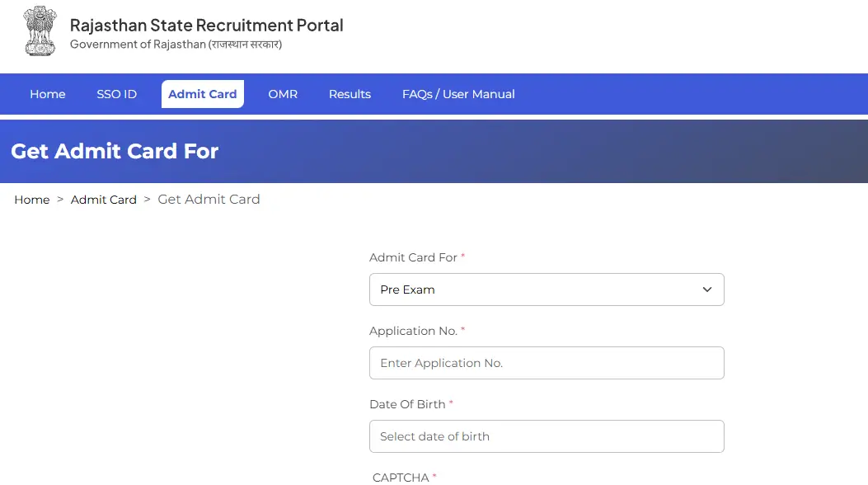The width and height of the screenshot is (868, 485).
Task: Expand the Admit Card For dropdown
Action: pyautogui.click(x=547, y=290)
